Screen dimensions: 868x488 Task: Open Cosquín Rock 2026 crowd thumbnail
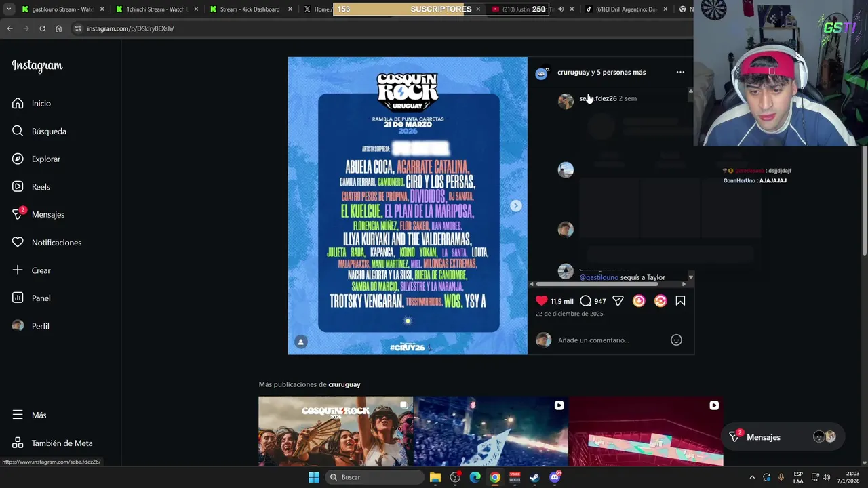pyautogui.click(x=336, y=431)
